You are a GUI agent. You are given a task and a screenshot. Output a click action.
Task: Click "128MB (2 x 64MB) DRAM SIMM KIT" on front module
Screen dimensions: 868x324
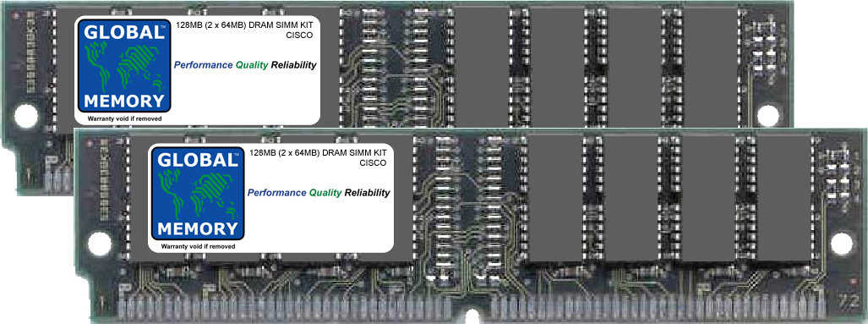coord(318,153)
